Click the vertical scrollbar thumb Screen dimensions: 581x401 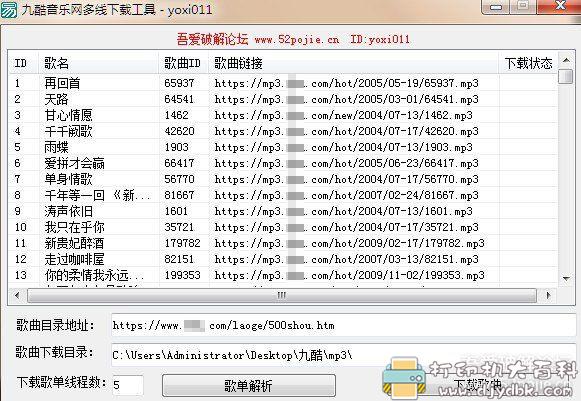(566, 76)
